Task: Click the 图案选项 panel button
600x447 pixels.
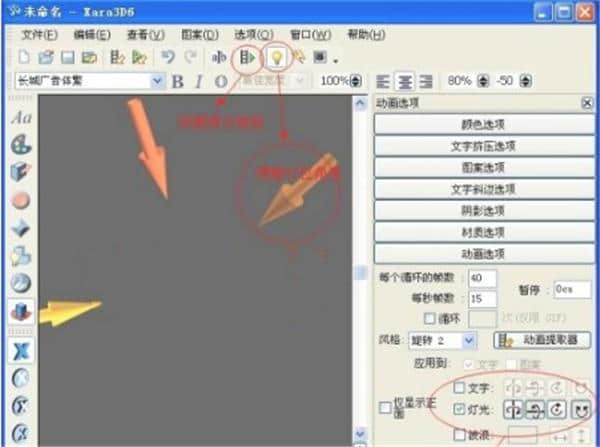Action: [x=484, y=167]
